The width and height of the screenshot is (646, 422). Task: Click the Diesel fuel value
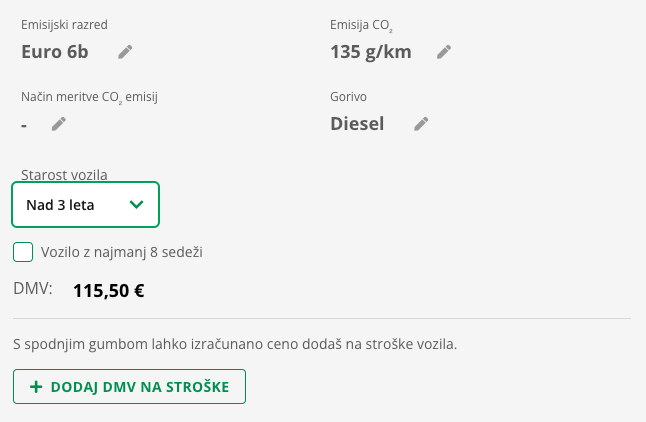coord(357,124)
